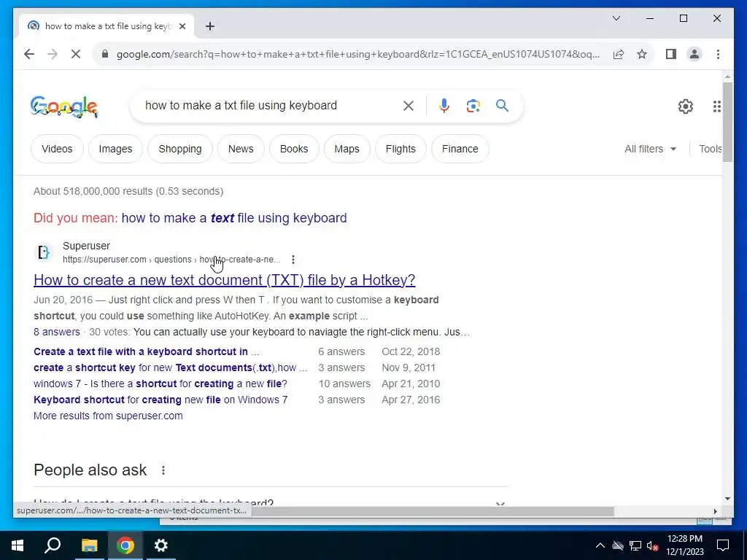This screenshot has height=560, width=747.
Task: Open taskbar search
Action: pyautogui.click(x=53, y=545)
